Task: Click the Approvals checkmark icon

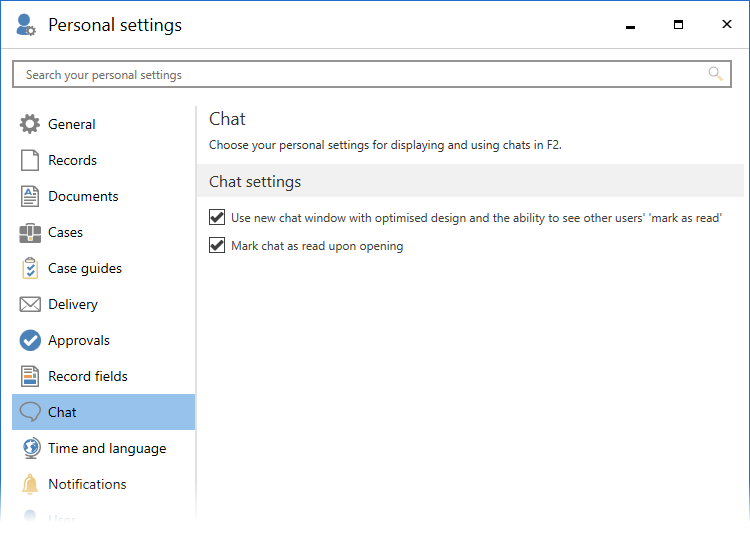Action: (30, 340)
